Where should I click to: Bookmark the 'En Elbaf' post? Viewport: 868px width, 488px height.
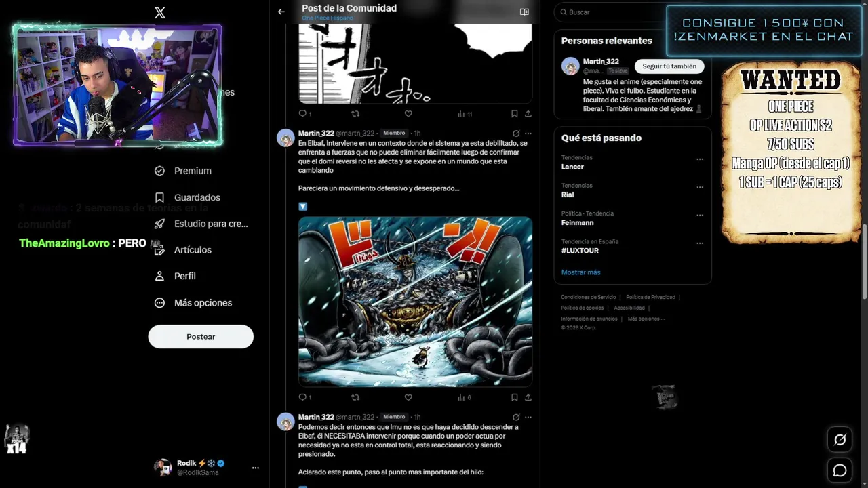515,397
